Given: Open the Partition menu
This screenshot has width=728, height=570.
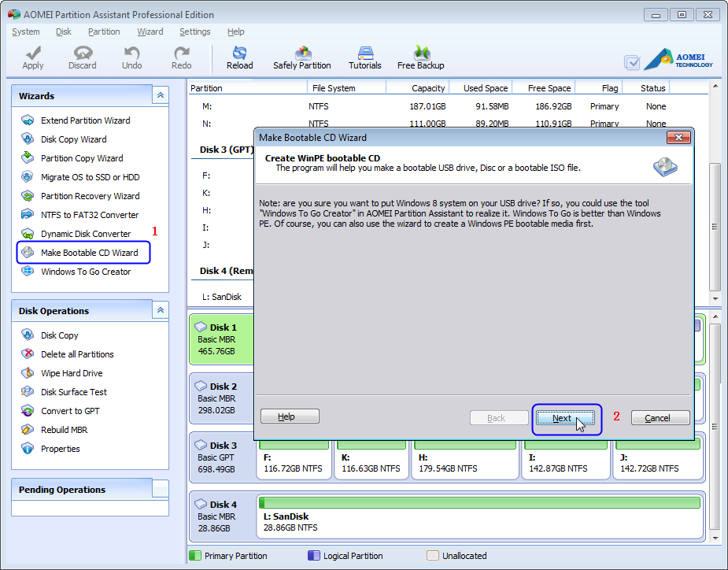Looking at the screenshot, I should pyautogui.click(x=104, y=31).
